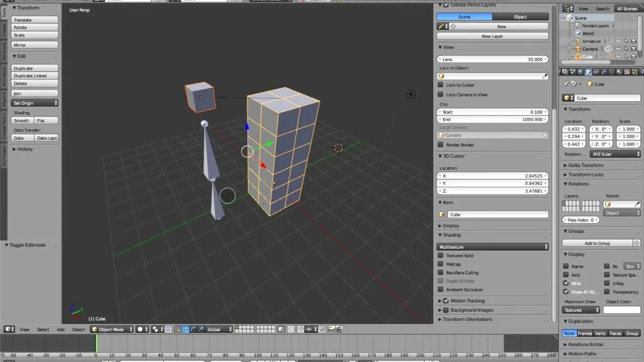This screenshot has width=644, height=362.
Task: Click the Mirror button
Action: 35,45
